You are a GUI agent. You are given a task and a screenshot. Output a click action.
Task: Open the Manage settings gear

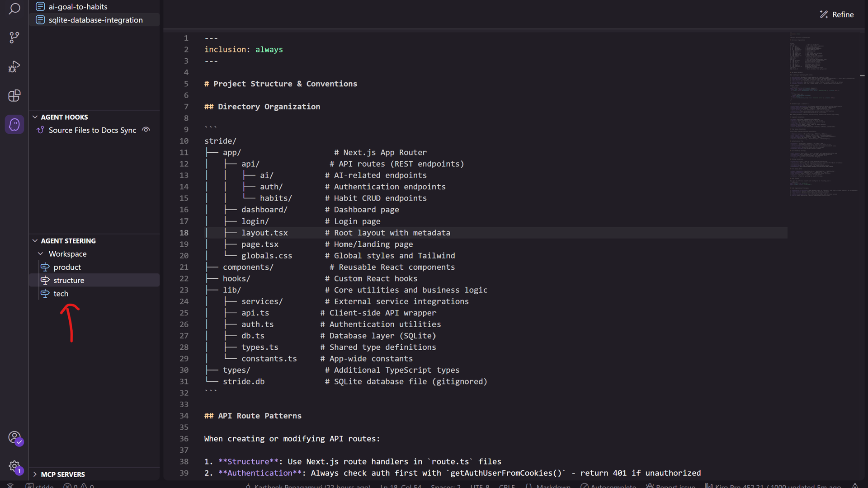click(x=14, y=466)
